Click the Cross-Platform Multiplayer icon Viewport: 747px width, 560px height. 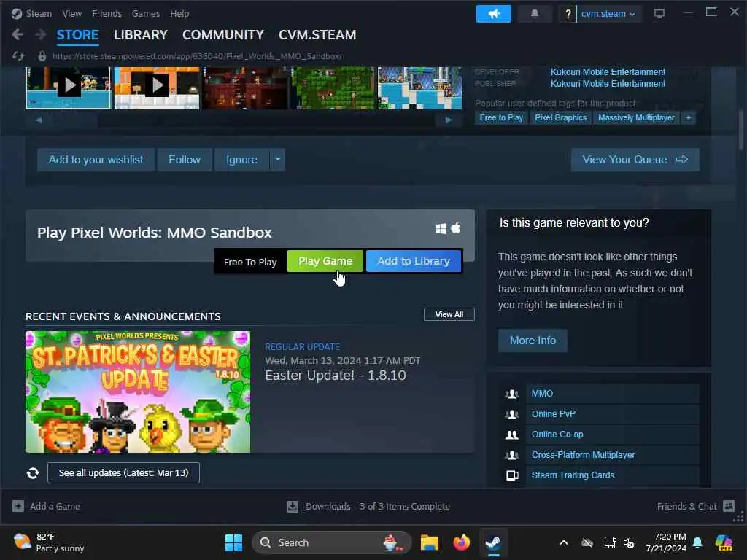(x=511, y=455)
